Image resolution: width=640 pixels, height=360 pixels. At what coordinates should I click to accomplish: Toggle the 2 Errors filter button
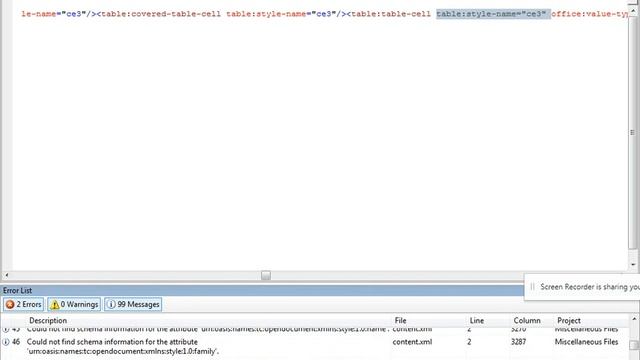coord(23,304)
